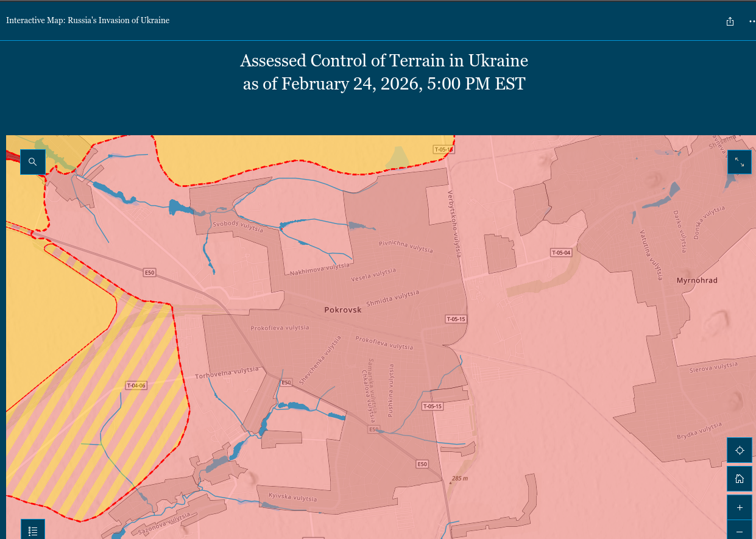Click the find my location button
This screenshot has width=756, height=539.
[740, 450]
